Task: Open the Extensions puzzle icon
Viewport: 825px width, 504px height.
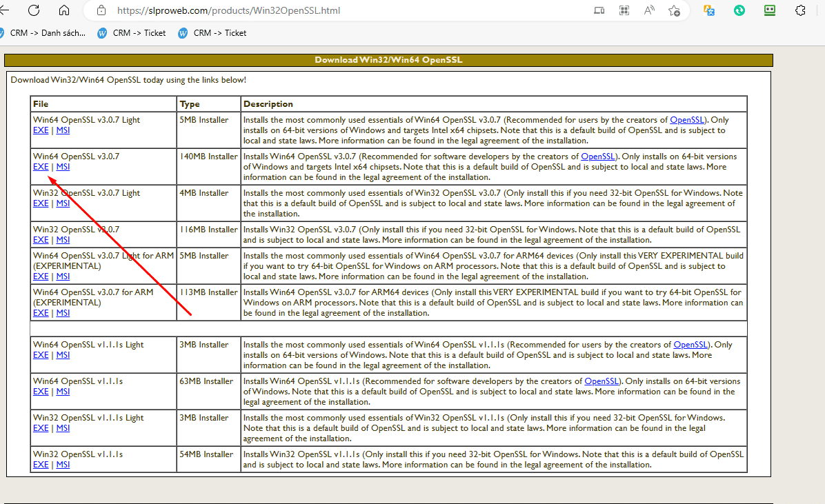Action: pos(800,10)
